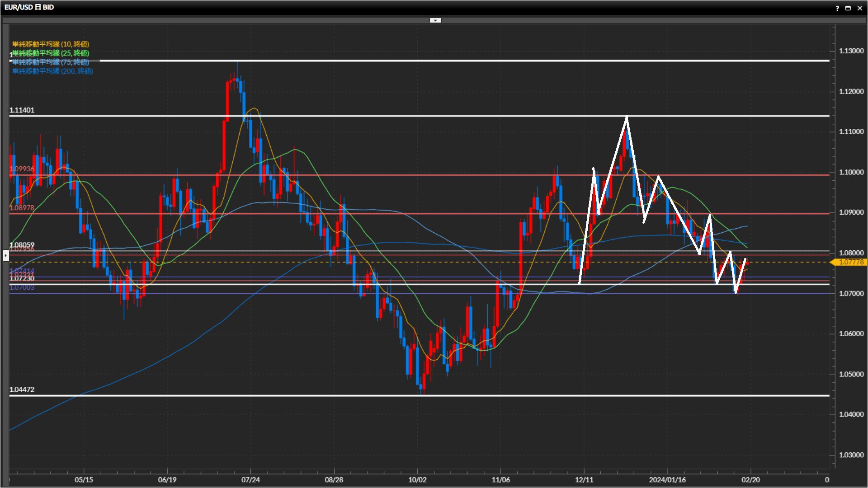Image resolution: width=868 pixels, height=488 pixels.
Task: Click the EUR/USD 日 BID title
Action: [x=29, y=7]
